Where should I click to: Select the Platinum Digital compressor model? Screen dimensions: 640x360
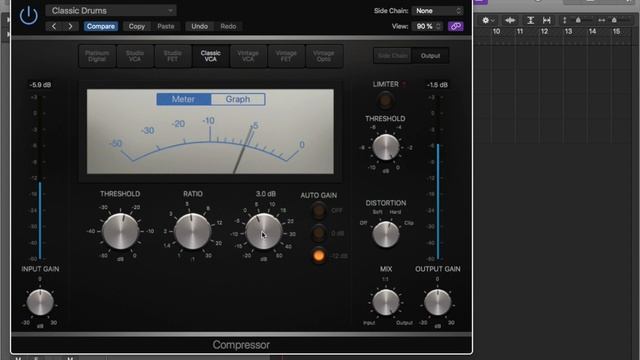point(97,56)
